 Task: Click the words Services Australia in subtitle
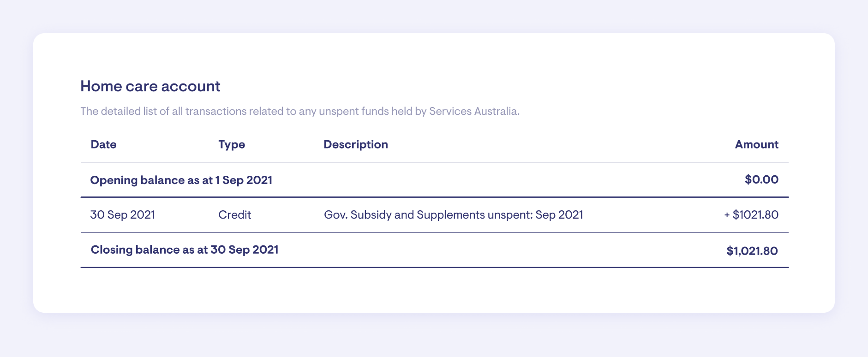[x=474, y=111]
